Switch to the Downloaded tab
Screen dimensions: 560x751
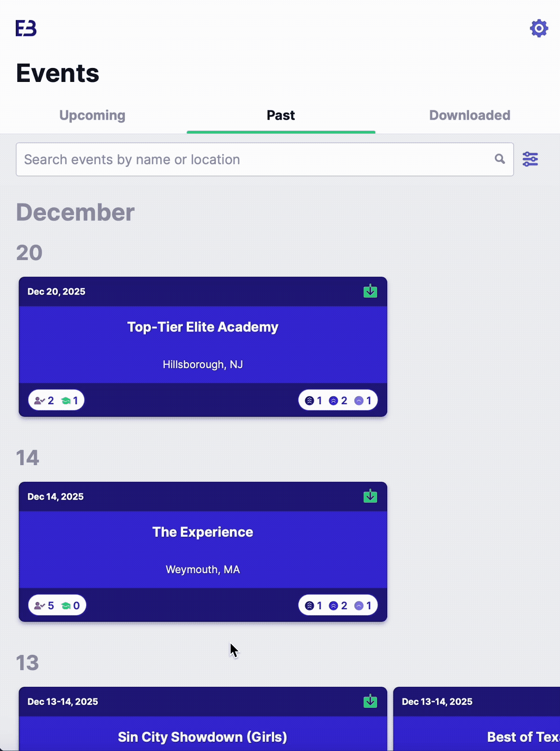click(470, 115)
